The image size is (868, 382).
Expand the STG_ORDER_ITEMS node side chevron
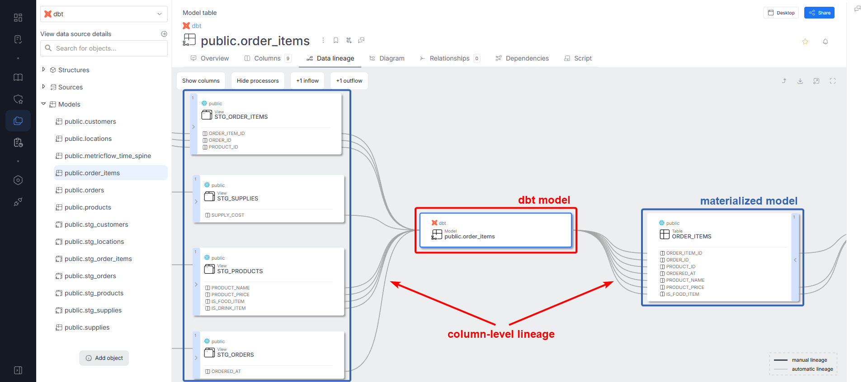coord(193,127)
